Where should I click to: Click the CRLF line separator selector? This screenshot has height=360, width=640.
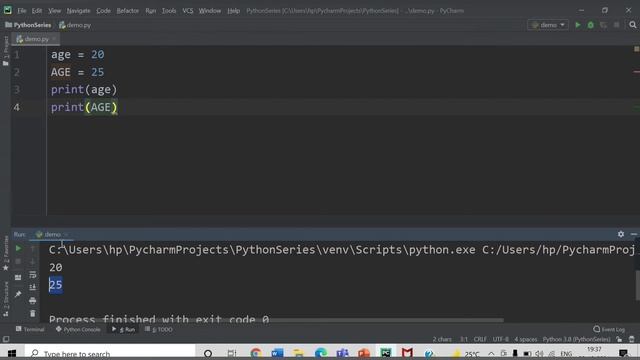[x=480, y=339]
